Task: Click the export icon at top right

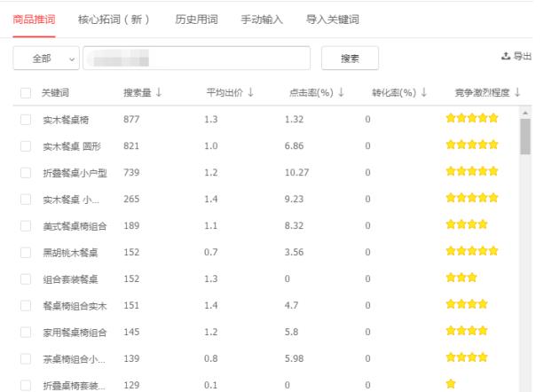Action: pos(506,57)
